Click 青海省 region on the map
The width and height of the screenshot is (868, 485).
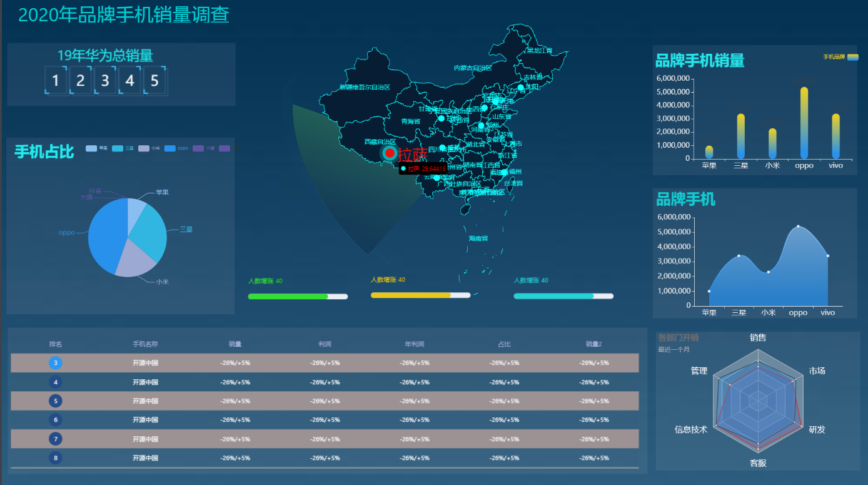tap(411, 121)
